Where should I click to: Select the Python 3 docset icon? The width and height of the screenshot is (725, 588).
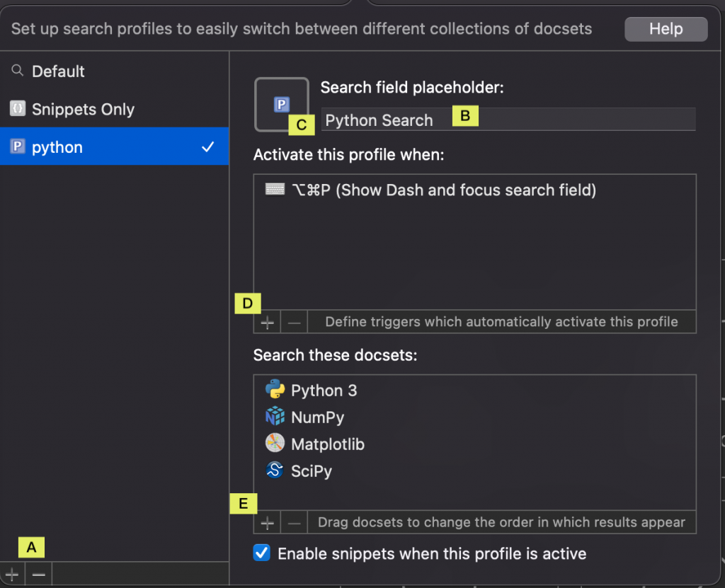pyautogui.click(x=275, y=390)
